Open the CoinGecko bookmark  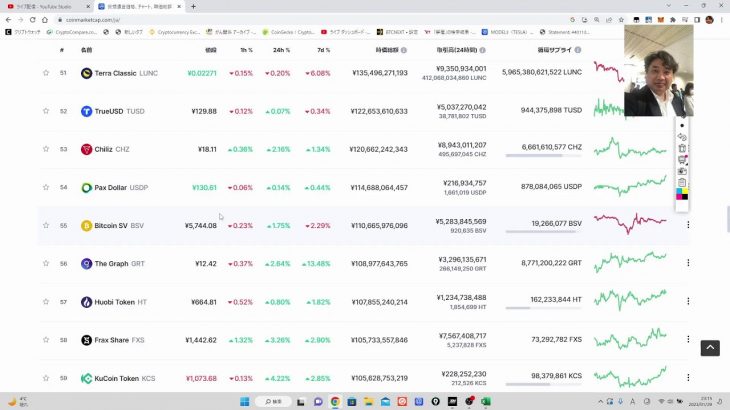coord(289,32)
